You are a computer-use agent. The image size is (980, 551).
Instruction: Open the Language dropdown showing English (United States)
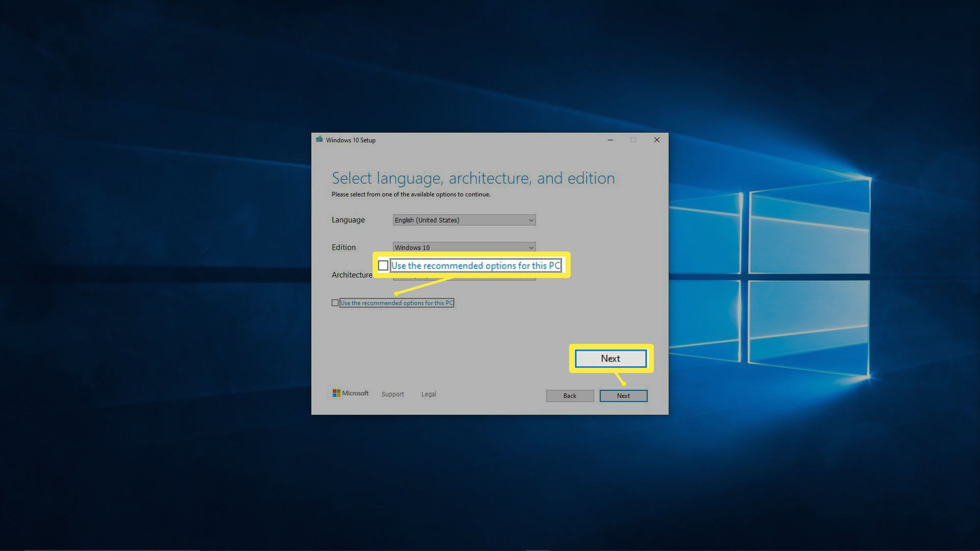coord(464,220)
